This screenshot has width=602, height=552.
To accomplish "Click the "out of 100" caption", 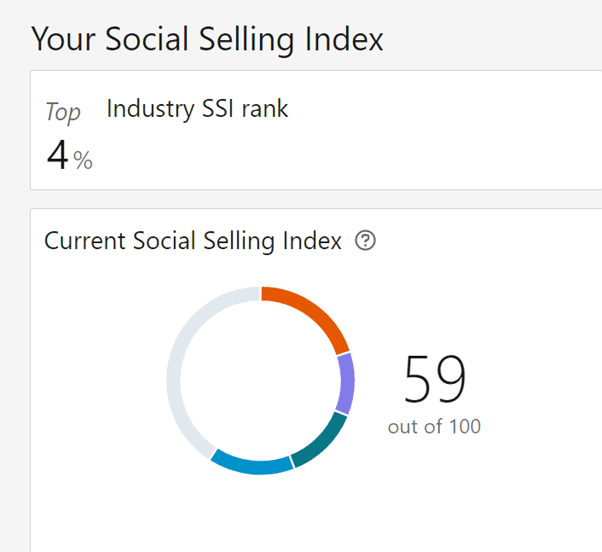I will coord(434,427).
